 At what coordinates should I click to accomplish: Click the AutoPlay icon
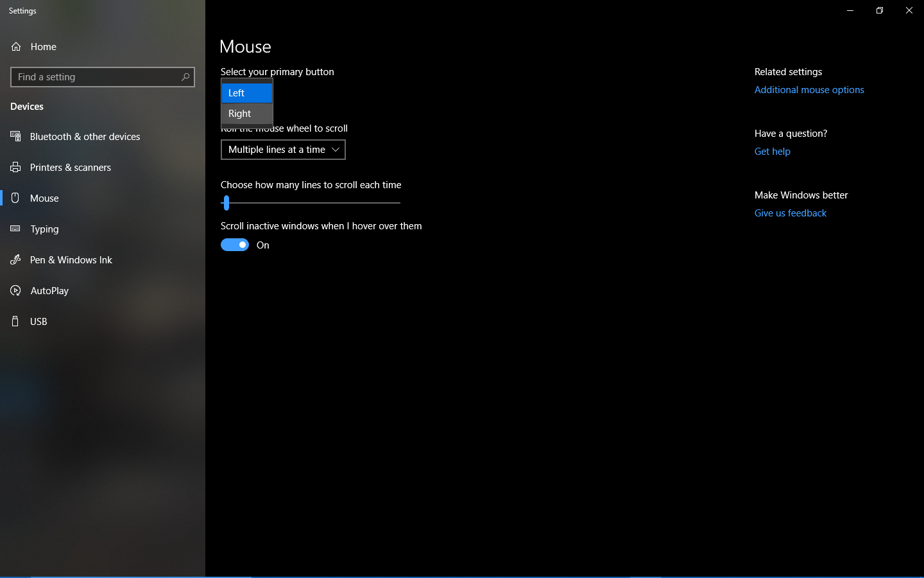click(15, 290)
